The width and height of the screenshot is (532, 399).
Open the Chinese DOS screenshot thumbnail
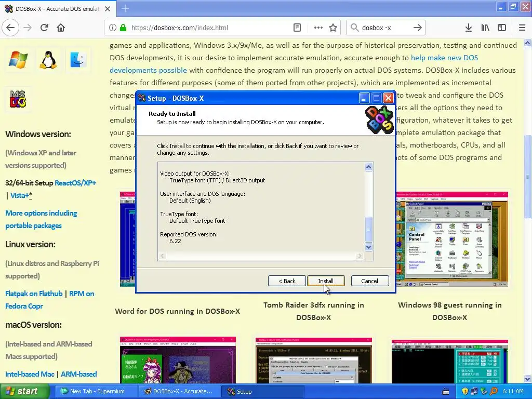[449, 361]
